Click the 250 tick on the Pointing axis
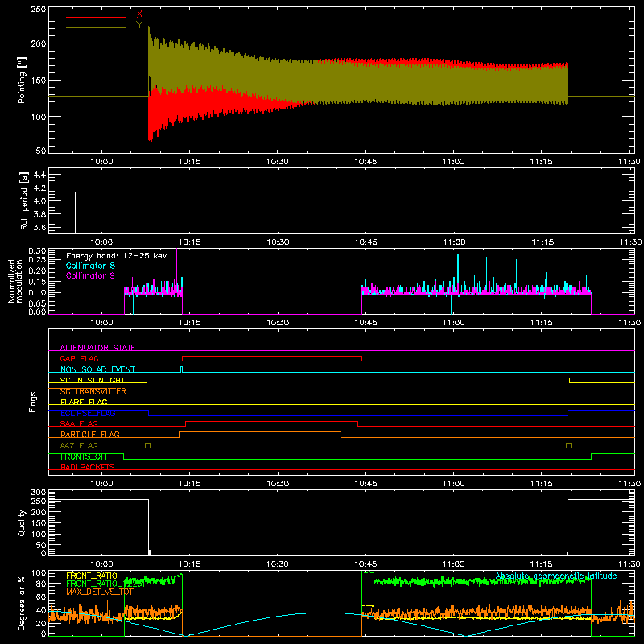The width and height of the screenshot is (644, 644). pyautogui.click(x=39, y=10)
